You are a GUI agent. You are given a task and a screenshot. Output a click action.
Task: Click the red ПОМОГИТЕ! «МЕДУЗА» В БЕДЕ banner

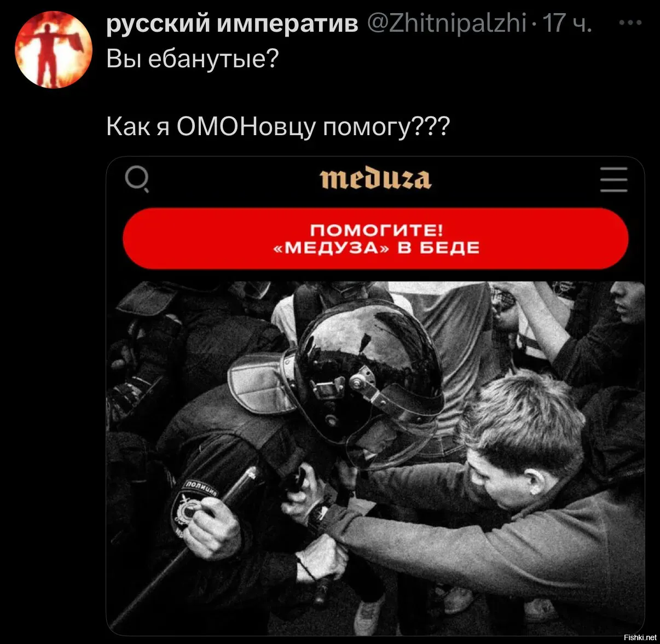pos(375,239)
